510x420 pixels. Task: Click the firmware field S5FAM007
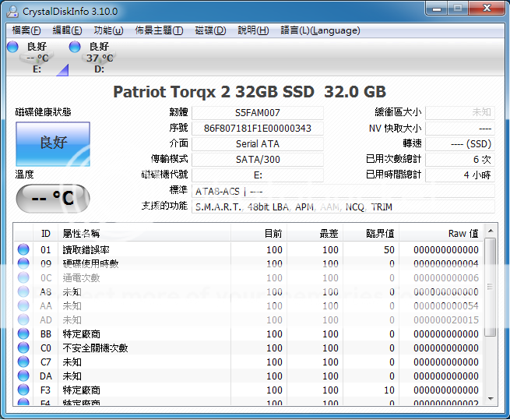pos(258,113)
